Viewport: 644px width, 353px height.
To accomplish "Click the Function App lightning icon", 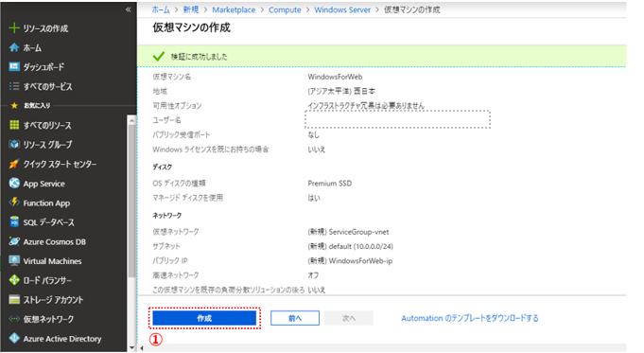I will [14, 203].
